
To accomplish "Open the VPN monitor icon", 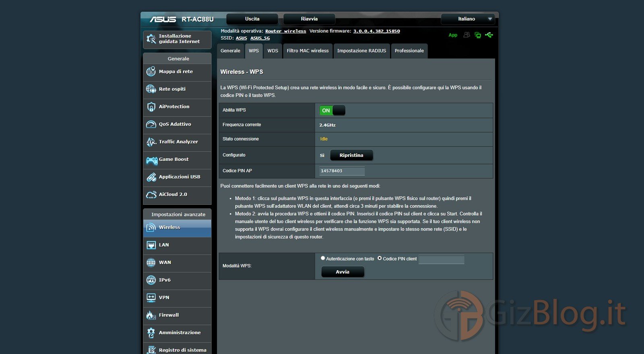I will tap(151, 298).
